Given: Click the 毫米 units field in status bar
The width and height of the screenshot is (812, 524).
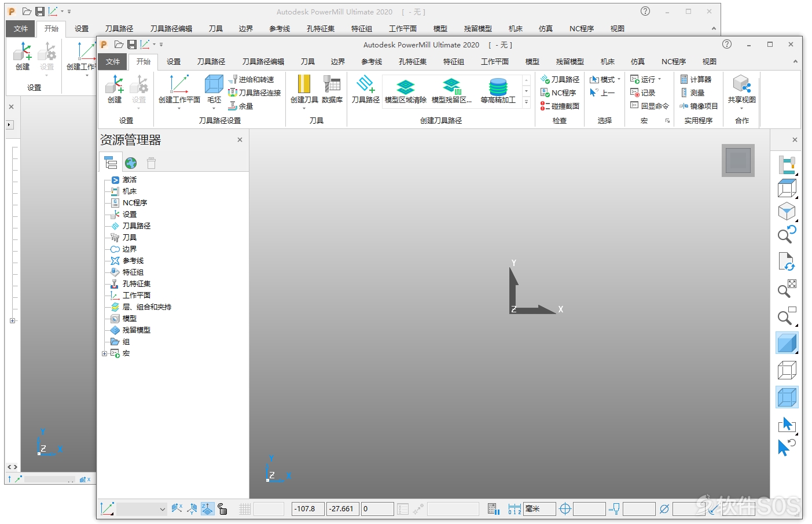Looking at the screenshot, I should (x=540, y=509).
